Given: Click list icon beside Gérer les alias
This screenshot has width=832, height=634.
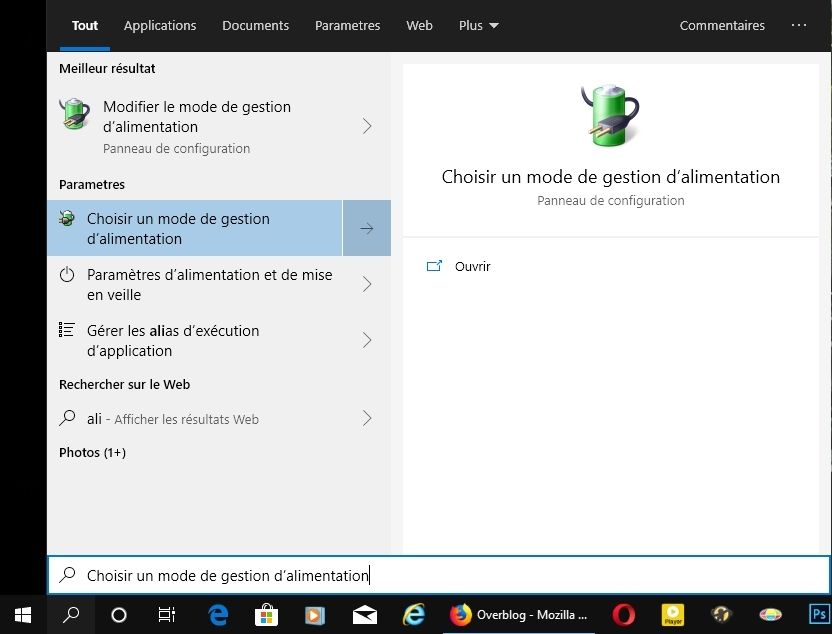Looking at the screenshot, I should click(x=67, y=329).
